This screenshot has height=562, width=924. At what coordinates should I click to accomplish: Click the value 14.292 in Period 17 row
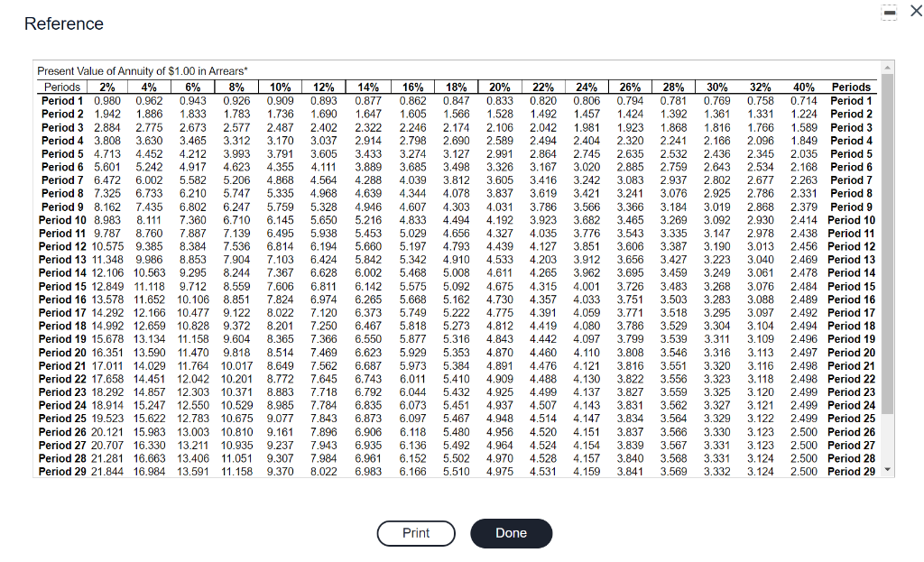[107, 313]
